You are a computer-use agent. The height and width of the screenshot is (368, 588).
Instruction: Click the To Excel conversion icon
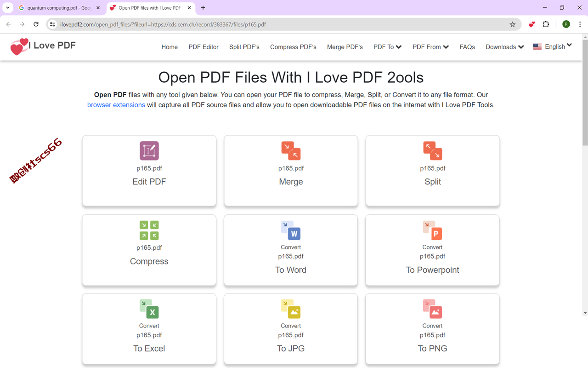[x=149, y=309]
